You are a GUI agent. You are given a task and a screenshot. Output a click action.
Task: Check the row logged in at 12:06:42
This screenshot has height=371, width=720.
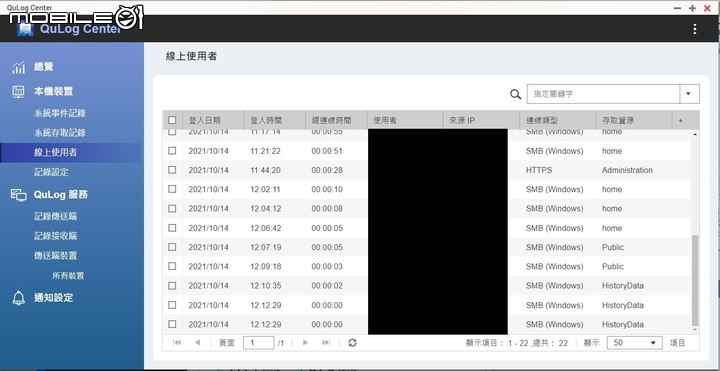tap(172, 228)
